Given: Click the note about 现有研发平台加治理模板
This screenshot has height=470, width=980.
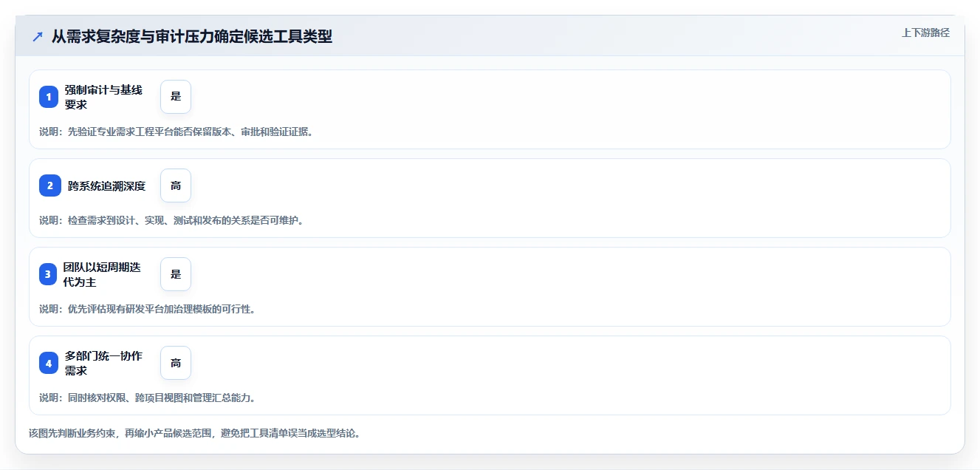Looking at the screenshot, I should point(148,309).
